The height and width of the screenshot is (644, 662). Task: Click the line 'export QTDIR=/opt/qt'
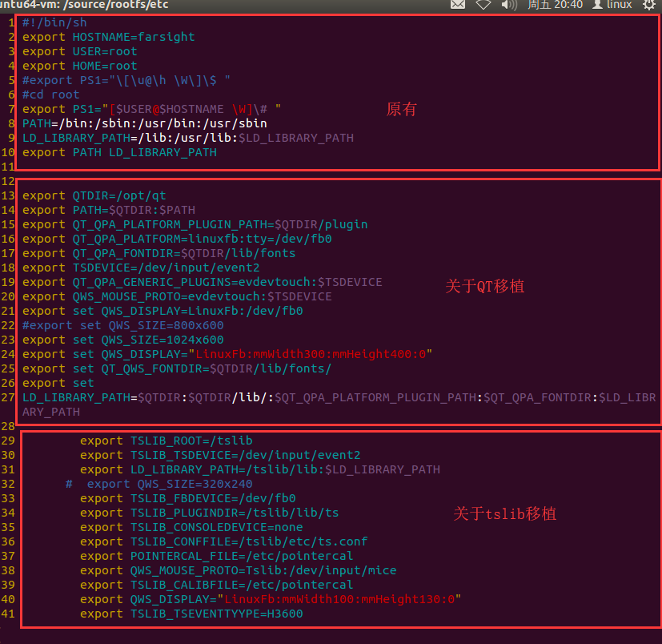click(94, 195)
